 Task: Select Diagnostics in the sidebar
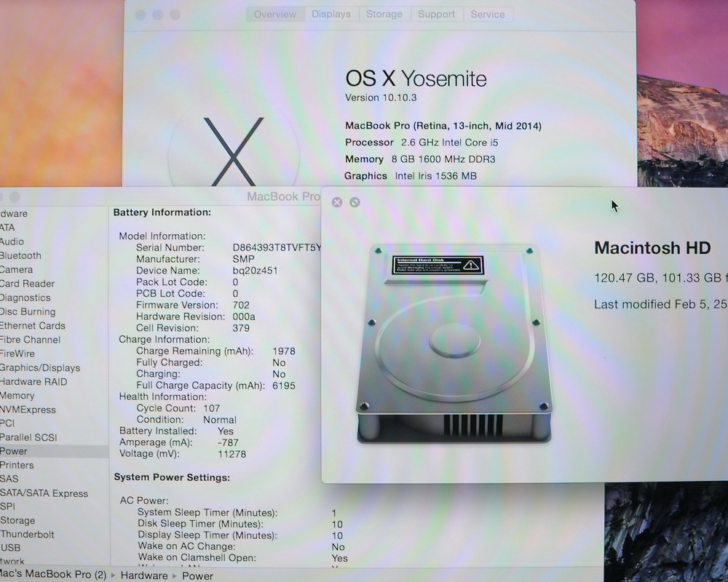pyautogui.click(x=25, y=298)
